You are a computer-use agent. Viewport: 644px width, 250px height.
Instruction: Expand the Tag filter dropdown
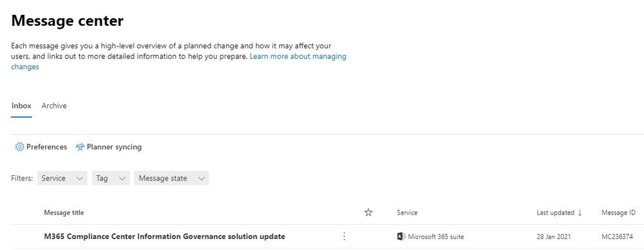point(111,178)
